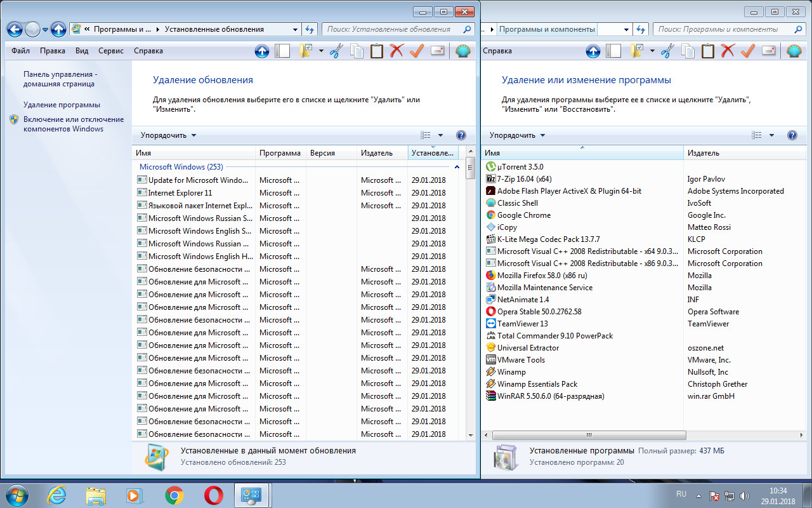Open the Сервис menu
812x508 pixels.
[112, 51]
